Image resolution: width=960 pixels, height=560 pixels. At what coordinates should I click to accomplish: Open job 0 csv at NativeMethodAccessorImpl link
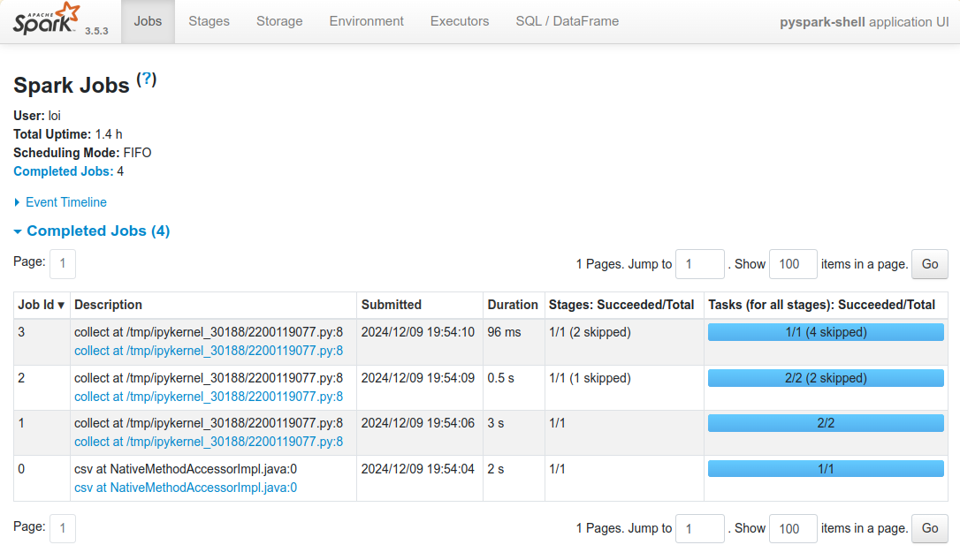(x=186, y=488)
